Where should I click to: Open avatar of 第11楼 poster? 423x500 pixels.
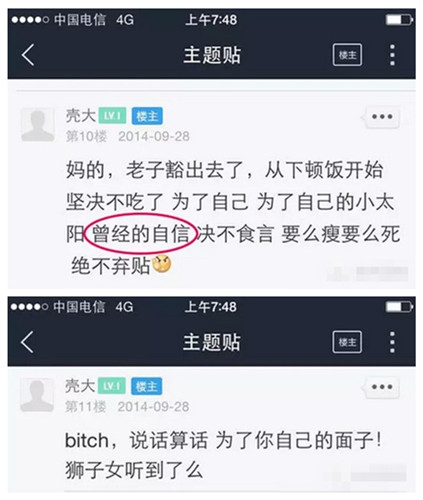coord(37,395)
